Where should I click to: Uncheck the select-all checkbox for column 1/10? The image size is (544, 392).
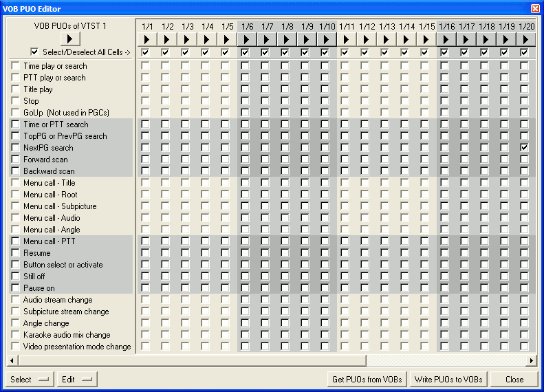pos(325,52)
